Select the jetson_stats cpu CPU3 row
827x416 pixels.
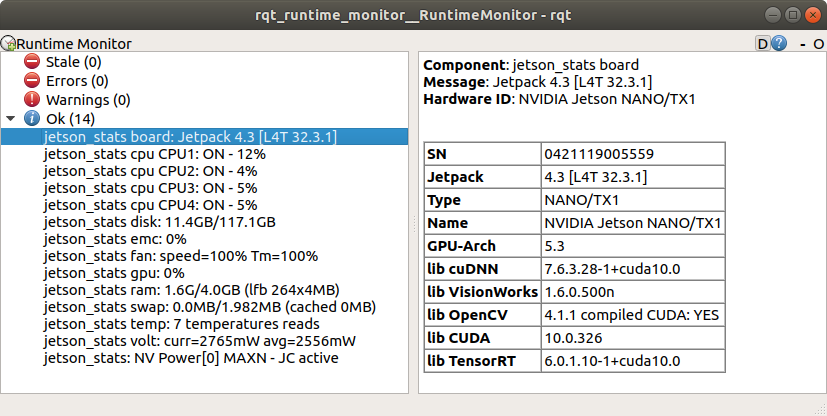click(x=205, y=188)
